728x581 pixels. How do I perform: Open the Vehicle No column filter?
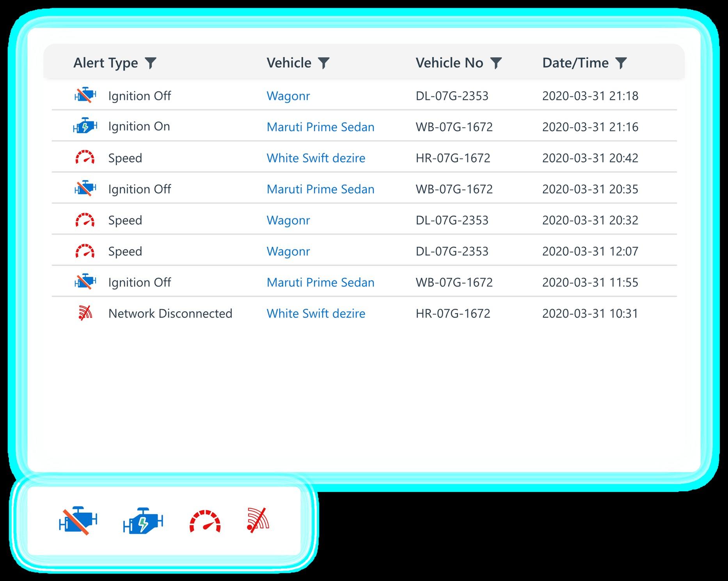496,63
